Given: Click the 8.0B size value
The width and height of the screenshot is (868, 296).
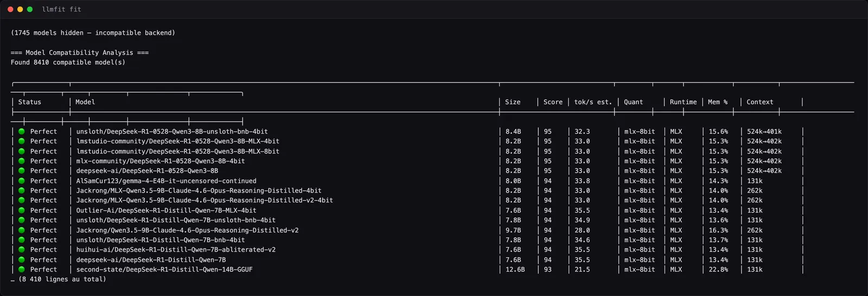Looking at the screenshot, I should coord(513,181).
